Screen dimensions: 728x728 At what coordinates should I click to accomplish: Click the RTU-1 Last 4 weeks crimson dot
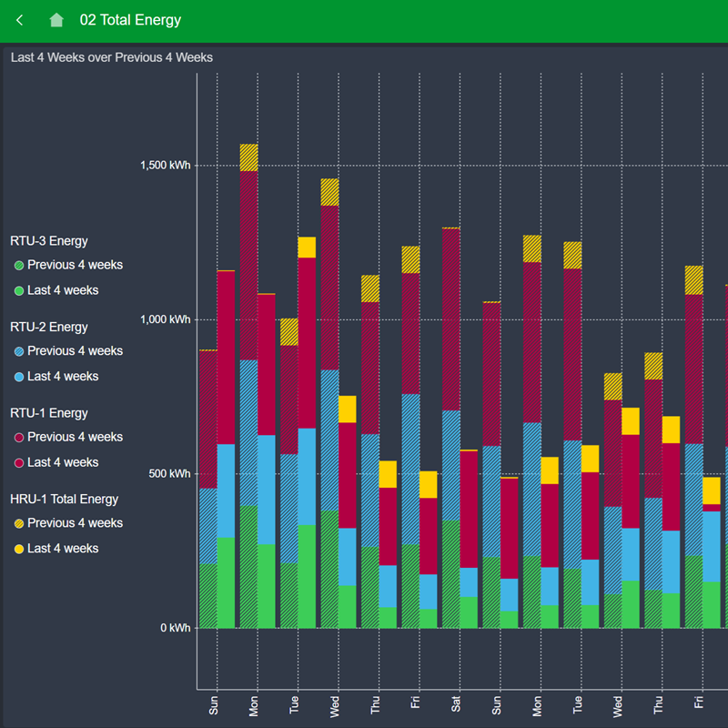19,463
